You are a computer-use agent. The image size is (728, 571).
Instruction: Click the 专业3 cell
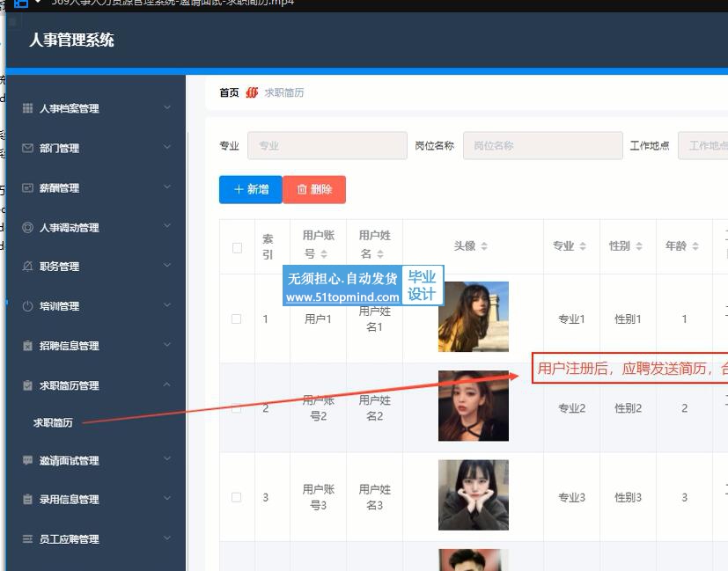pos(571,498)
